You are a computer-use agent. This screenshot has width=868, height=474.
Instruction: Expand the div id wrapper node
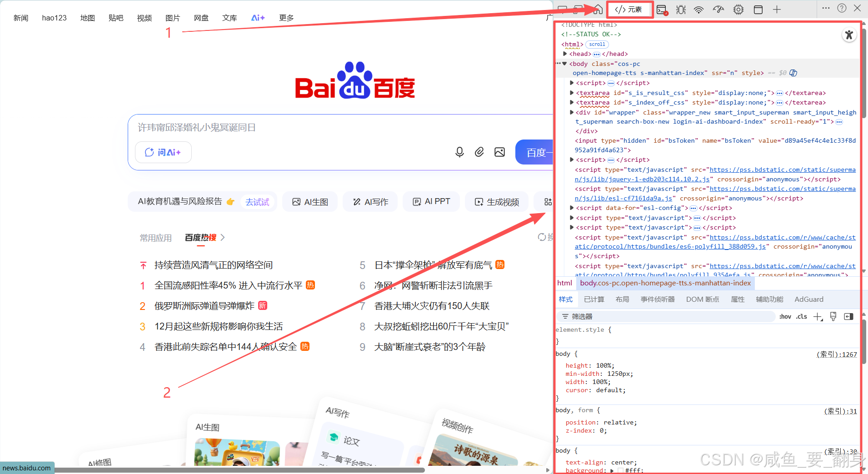point(572,112)
